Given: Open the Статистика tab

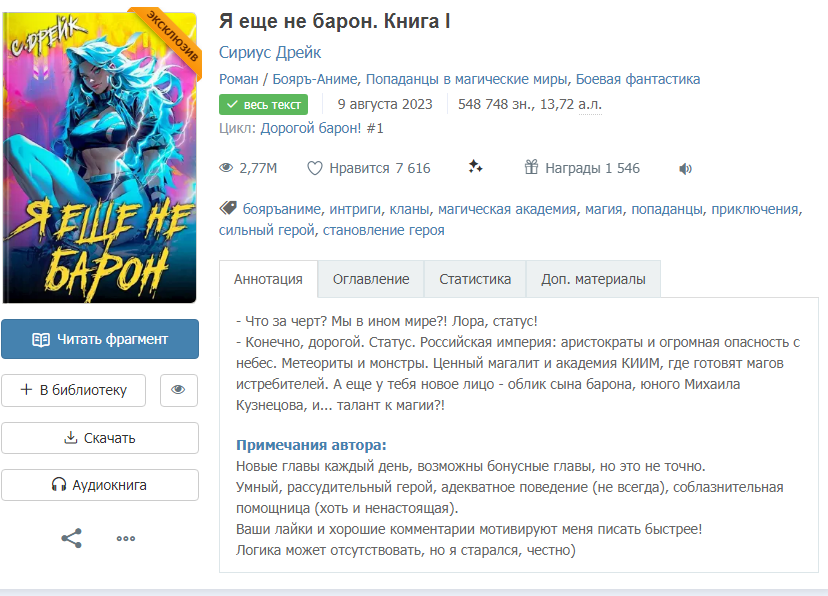Looking at the screenshot, I should (475, 279).
